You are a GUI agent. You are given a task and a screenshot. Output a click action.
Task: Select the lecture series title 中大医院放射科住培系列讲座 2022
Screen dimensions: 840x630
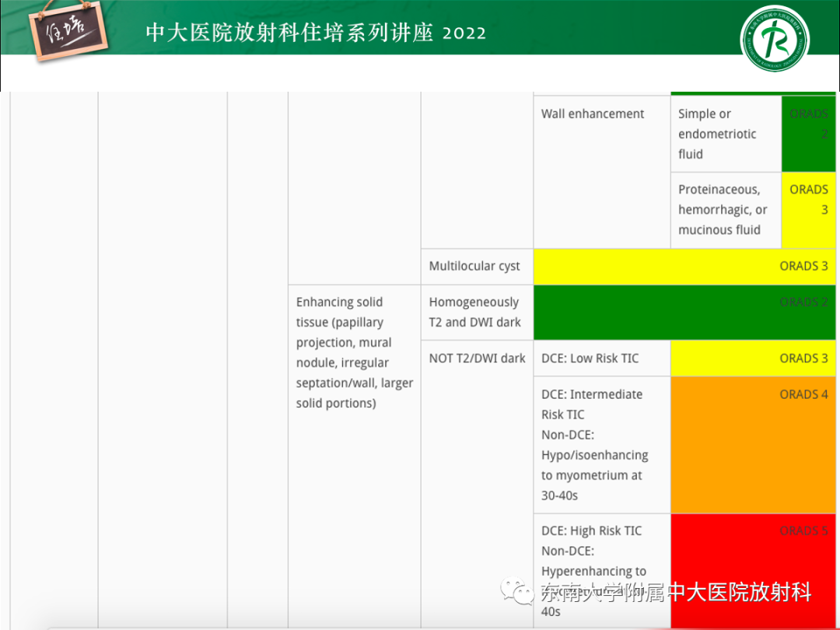tap(316, 33)
